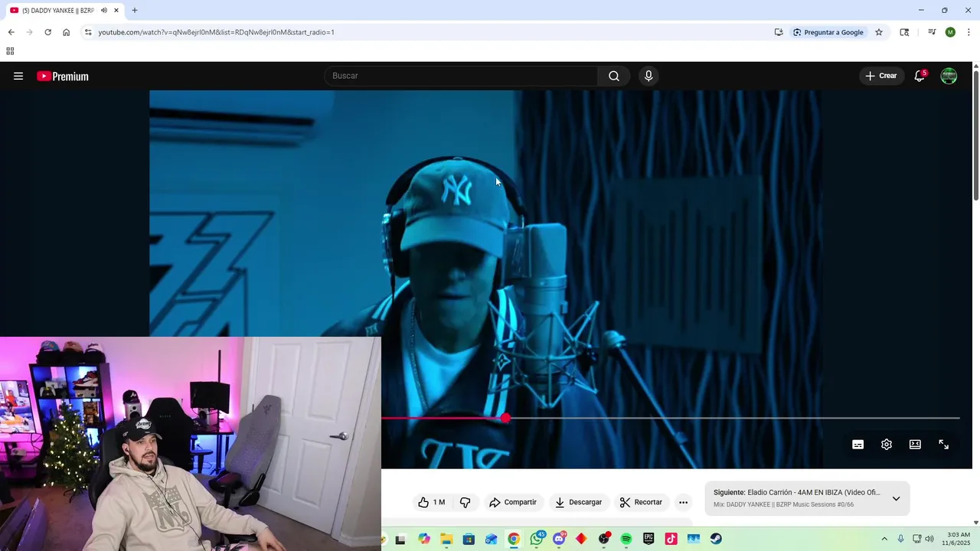This screenshot has height=551, width=980.
Task: Open YouTube notifications bell
Action: [x=920, y=76]
